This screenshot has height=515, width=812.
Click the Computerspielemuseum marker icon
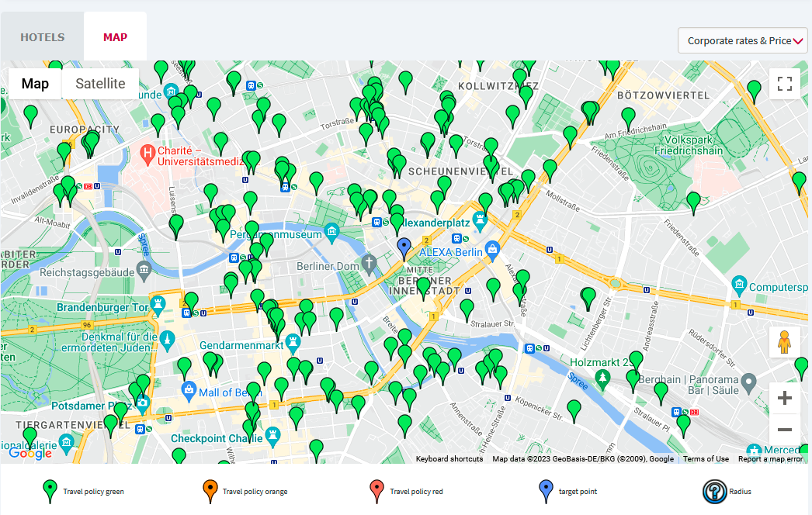[x=739, y=285]
